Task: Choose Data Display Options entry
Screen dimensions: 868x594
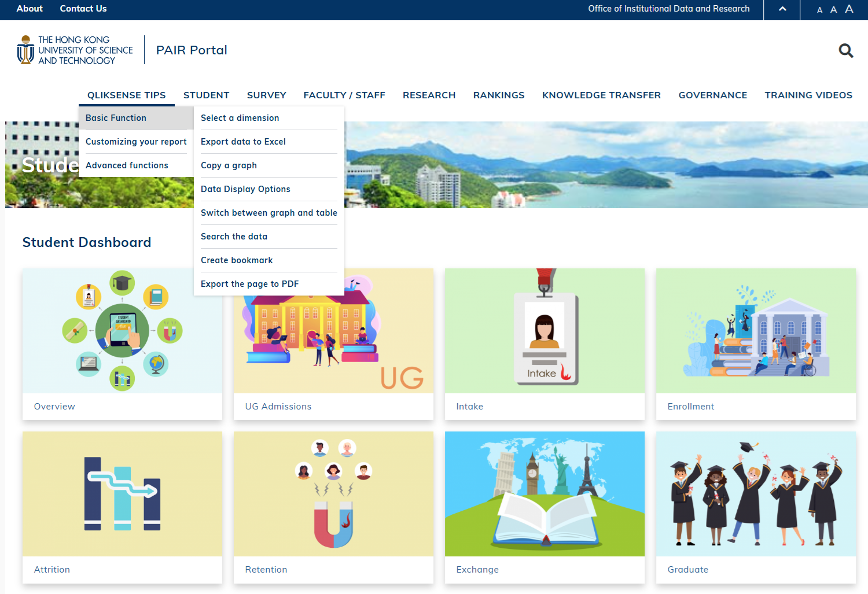Action: [x=269, y=189]
